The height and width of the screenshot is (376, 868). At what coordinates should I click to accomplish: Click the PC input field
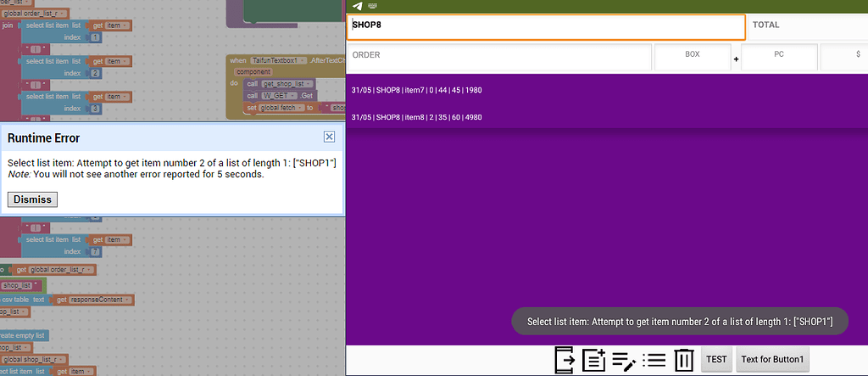[x=779, y=57]
